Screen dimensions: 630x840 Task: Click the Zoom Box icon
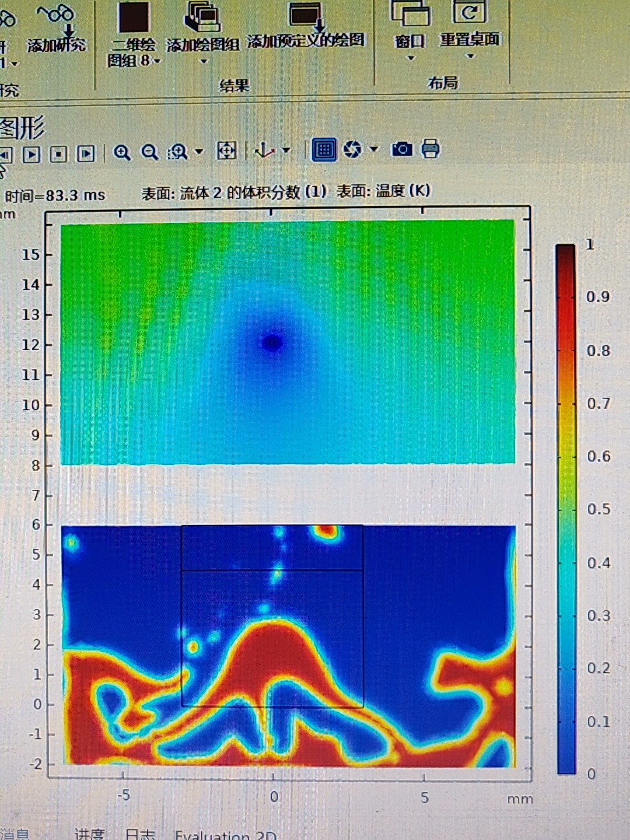click(x=177, y=152)
